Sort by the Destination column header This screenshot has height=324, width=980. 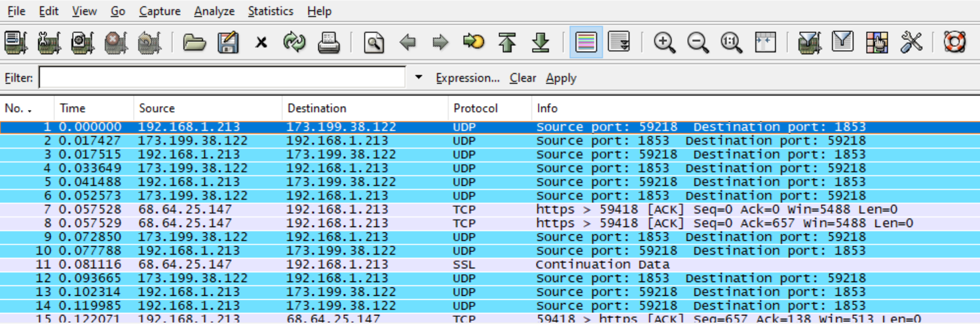[365, 108]
